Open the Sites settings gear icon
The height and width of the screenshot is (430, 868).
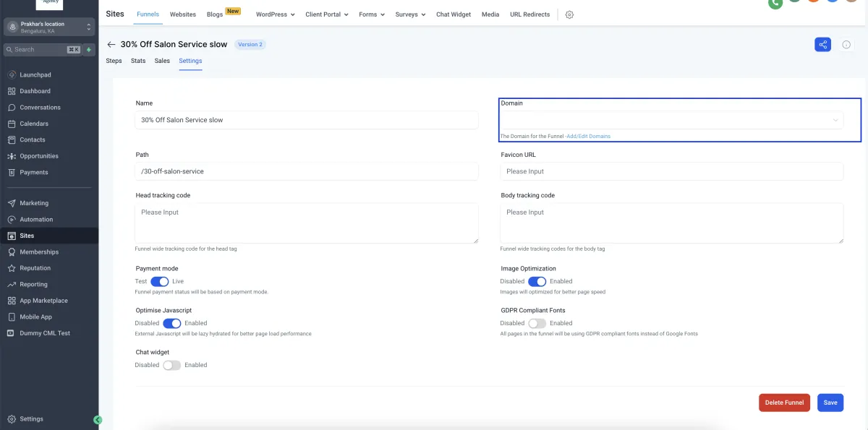coord(569,14)
